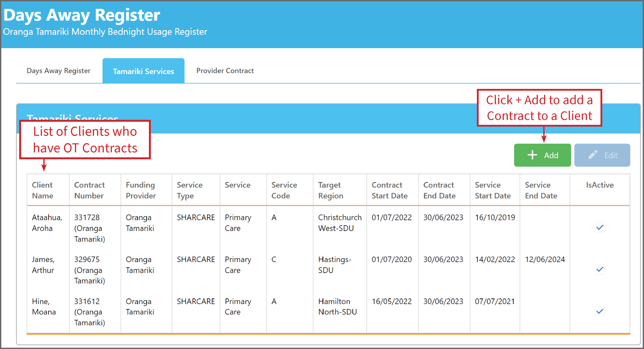Click service code A for Hine, Moana
This screenshot has height=349, width=644.
274,301
